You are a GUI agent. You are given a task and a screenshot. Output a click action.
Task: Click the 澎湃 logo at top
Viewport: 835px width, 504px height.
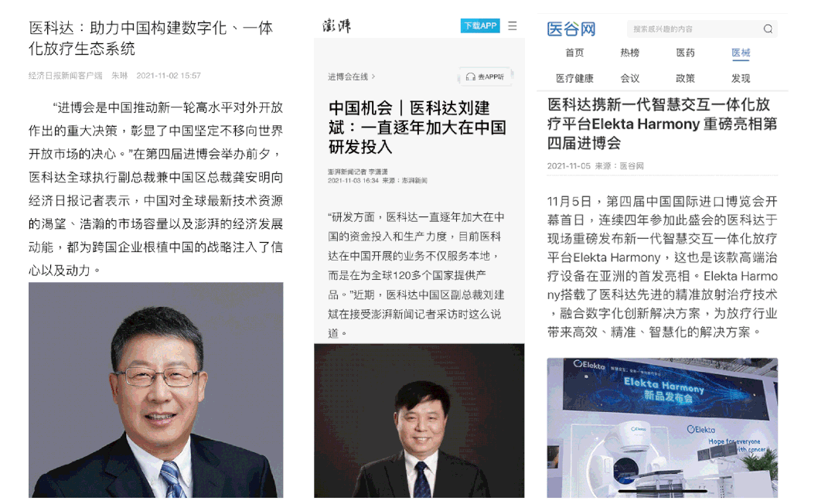(336, 26)
